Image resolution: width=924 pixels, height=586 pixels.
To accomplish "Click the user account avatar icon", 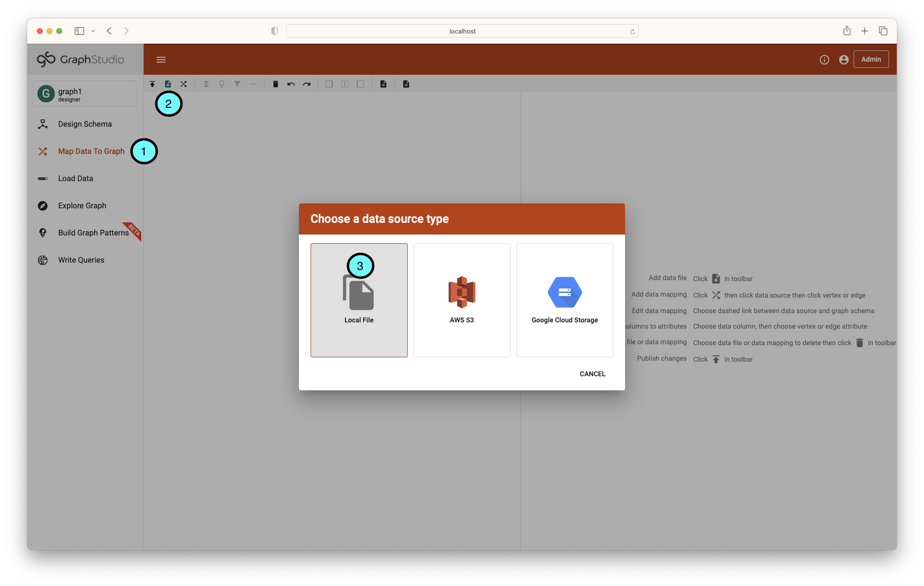I will (844, 60).
